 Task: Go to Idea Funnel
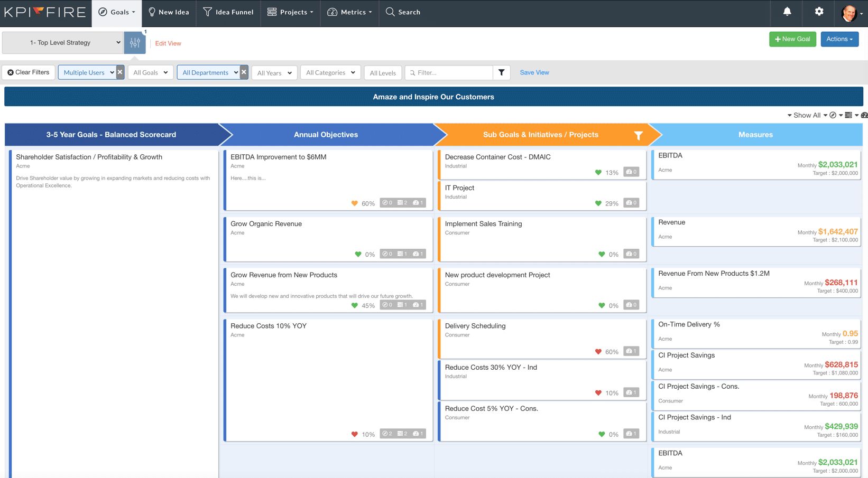pos(228,12)
